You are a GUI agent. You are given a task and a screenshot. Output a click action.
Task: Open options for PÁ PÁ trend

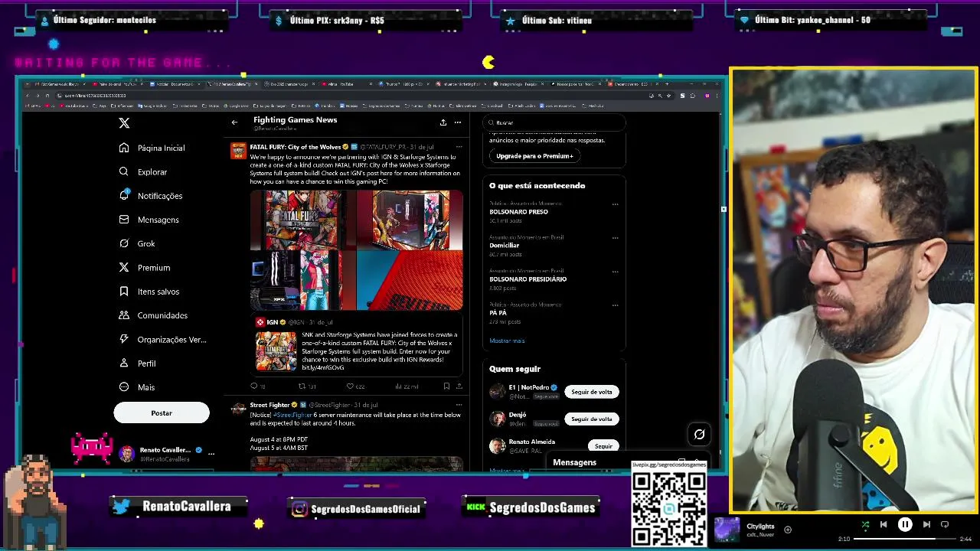tap(615, 305)
